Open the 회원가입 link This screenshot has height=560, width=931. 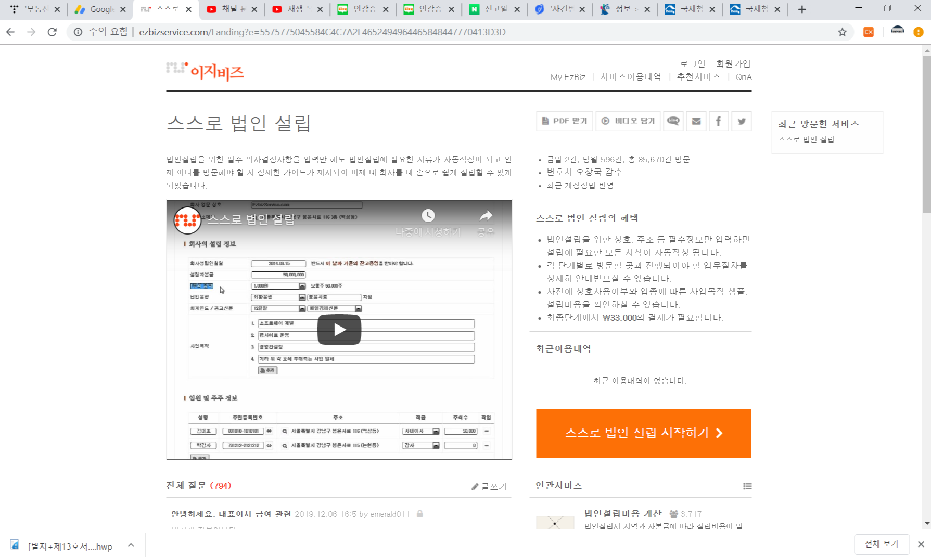pos(733,63)
